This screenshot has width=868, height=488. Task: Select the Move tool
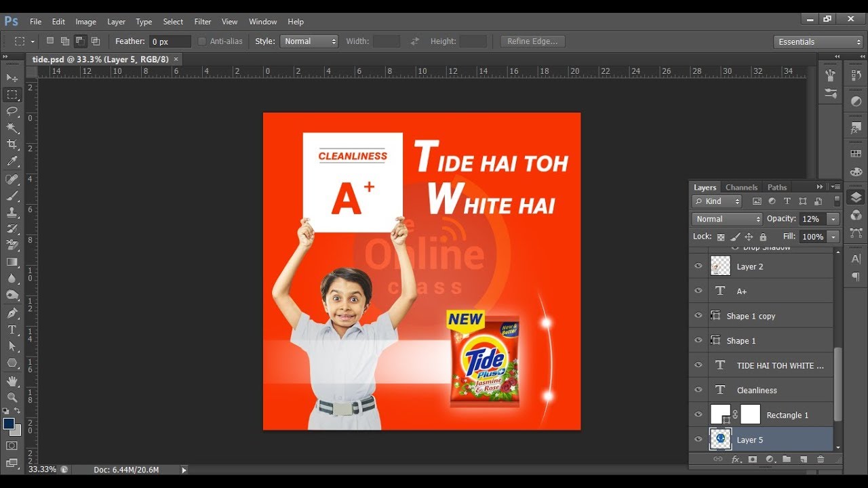point(12,78)
